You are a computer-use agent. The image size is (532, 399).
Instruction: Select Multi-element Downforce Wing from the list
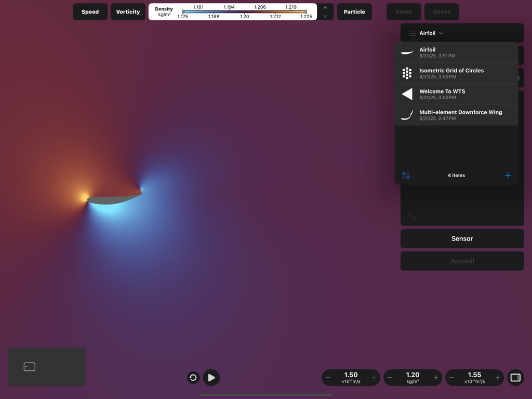pos(461,114)
